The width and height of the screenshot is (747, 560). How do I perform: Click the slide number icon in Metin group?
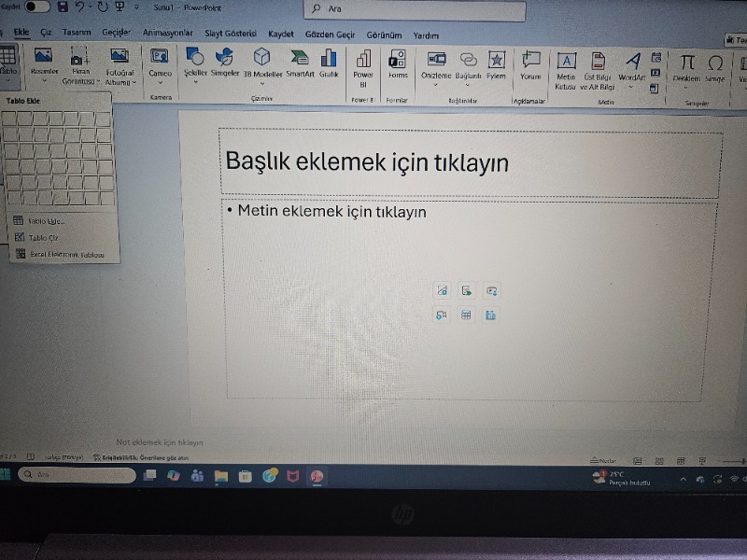tap(655, 73)
